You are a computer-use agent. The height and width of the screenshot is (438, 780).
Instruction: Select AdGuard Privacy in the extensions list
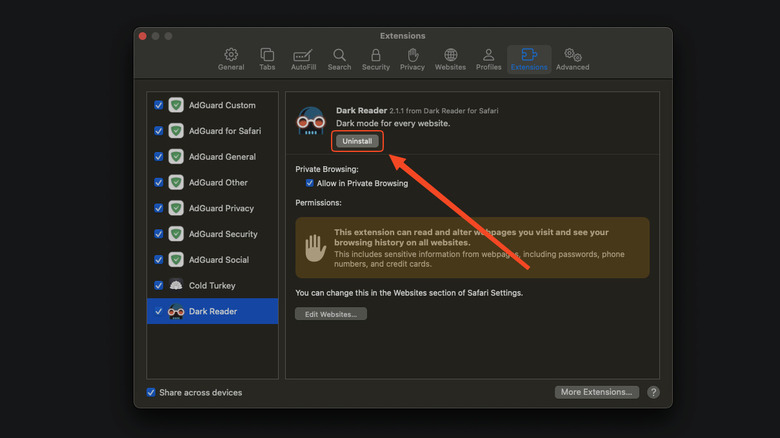point(221,208)
